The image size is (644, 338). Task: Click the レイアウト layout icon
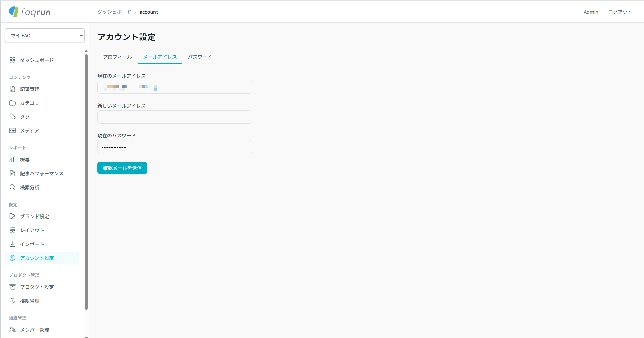tap(12, 230)
